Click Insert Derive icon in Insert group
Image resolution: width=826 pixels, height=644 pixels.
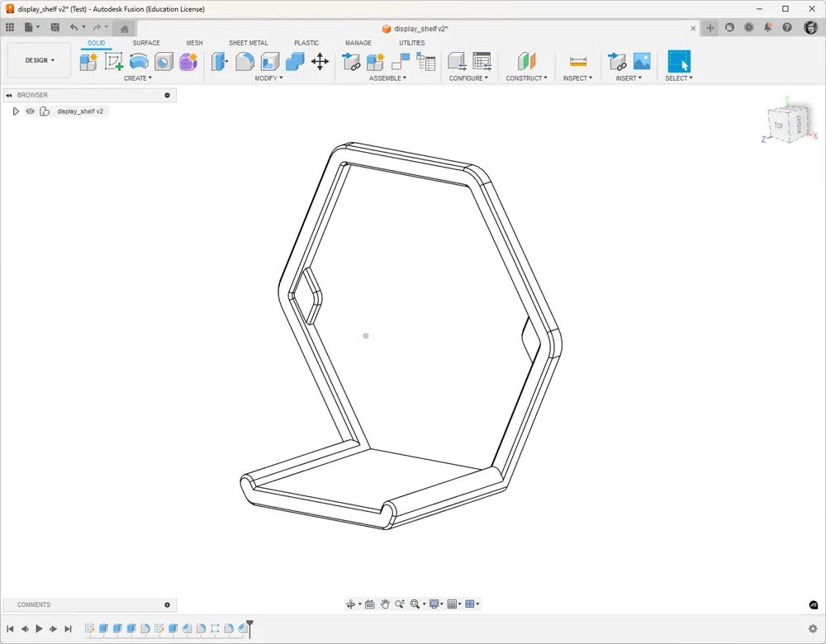(616, 62)
